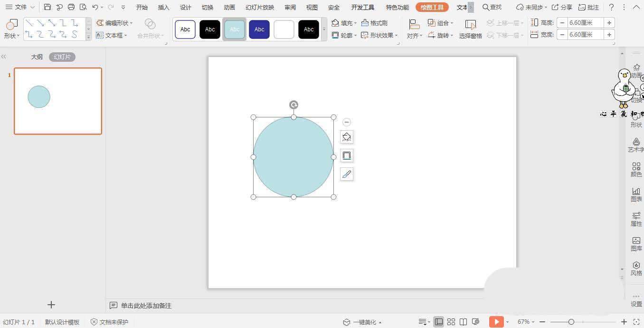Select the dark blue Abc shape style

tap(259, 29)
